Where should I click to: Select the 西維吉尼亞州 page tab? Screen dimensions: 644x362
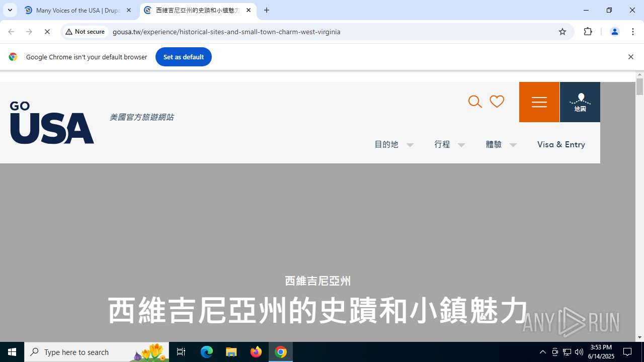click(x=197, y=10)
